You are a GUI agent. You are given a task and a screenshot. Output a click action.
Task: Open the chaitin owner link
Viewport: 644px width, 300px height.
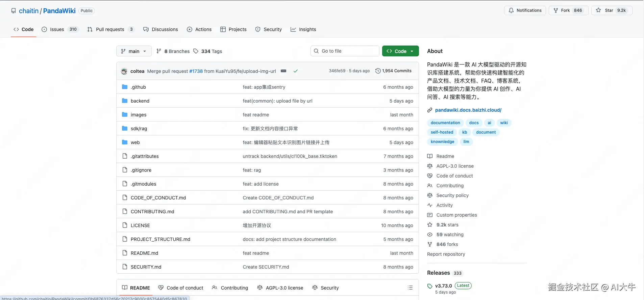[29, 11]
